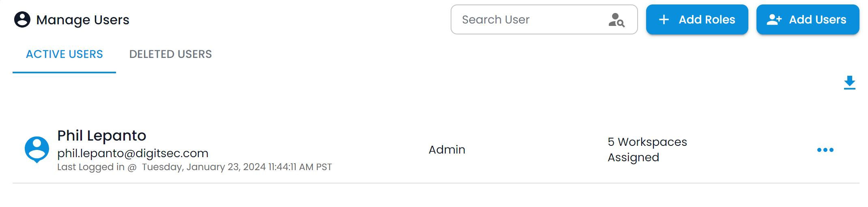Image resolution: width=868 pixels, height=207 pixels.
Task: Select the Phil Lepanto user row
Action: (x=436, y=149)
